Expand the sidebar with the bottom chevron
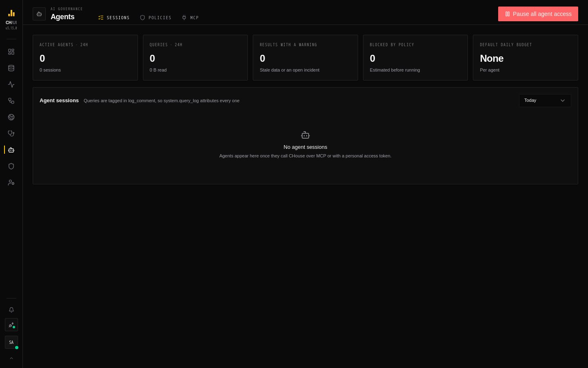The image size is (588, 368). pos(11,358)
